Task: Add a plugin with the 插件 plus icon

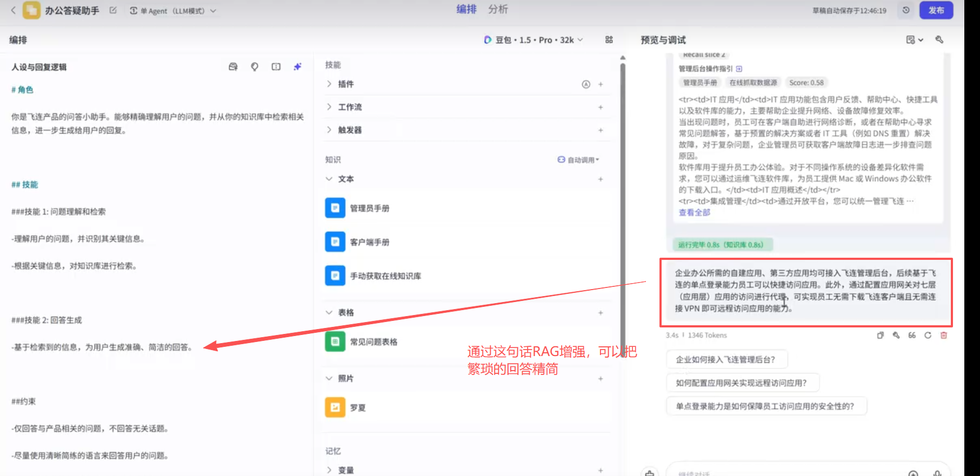Action: point(601,84)
